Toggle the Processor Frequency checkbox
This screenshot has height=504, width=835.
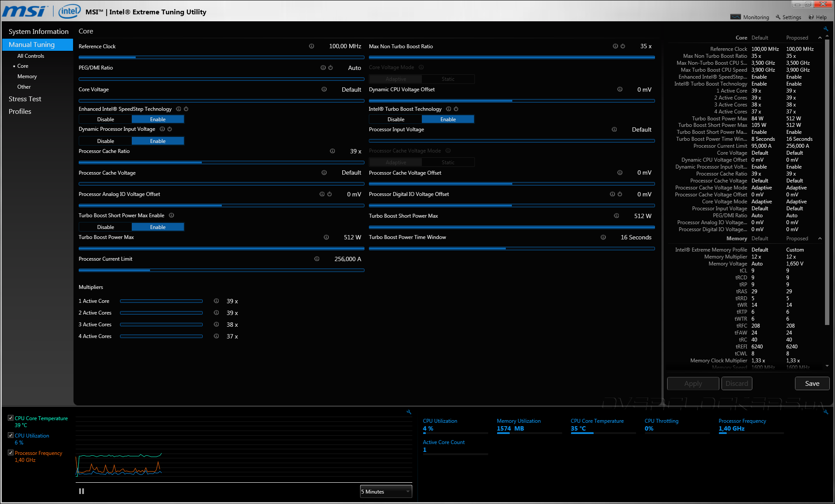tap(11, 453)
